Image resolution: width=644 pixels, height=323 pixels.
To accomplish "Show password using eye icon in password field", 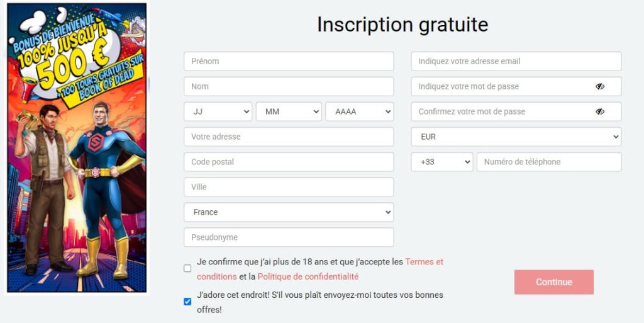I will tap(600, 86).
